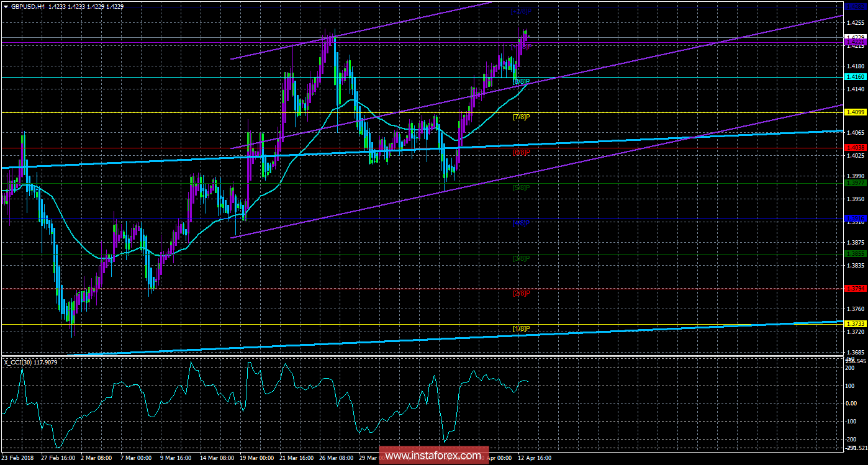868x465 pixels.
Task: Click the CCI scale value -100
Action: pyautogui.click(x=851, y=421)
